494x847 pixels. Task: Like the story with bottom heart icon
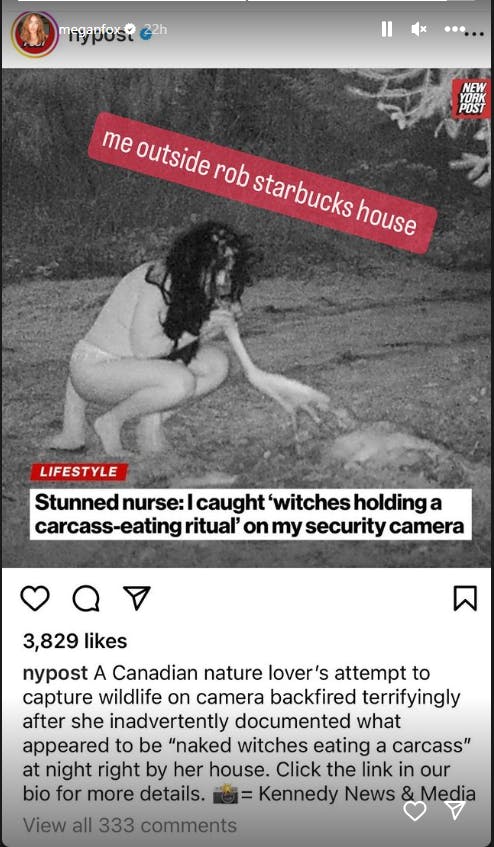coord(415,810)
